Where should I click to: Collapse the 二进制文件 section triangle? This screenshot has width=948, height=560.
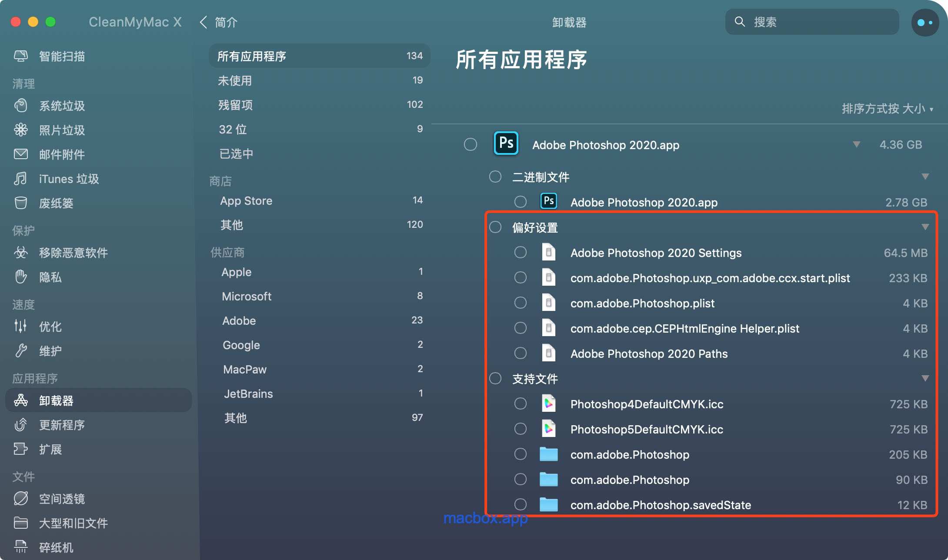tap(925, 177)
